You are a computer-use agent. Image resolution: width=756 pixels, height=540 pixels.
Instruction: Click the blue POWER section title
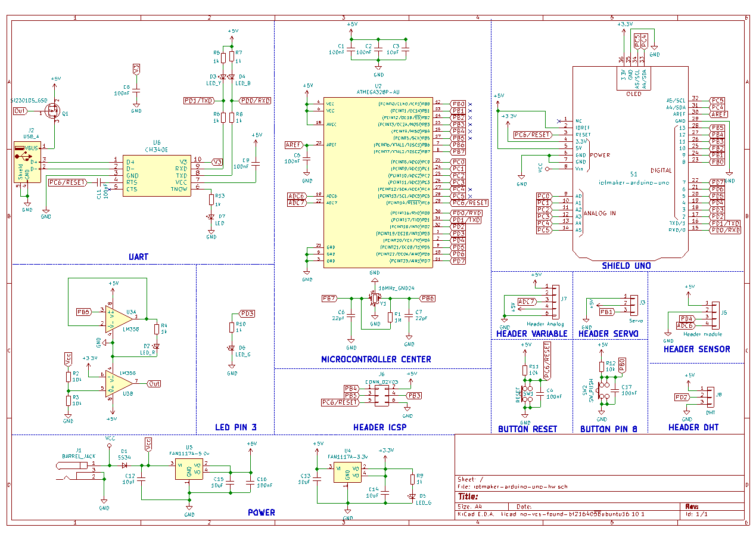(x=262, y=512)
